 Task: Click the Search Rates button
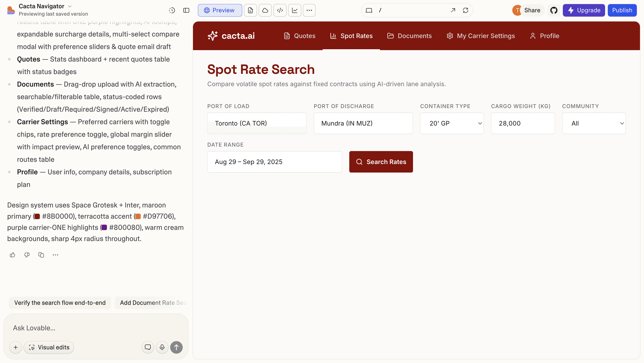point(381,162)
